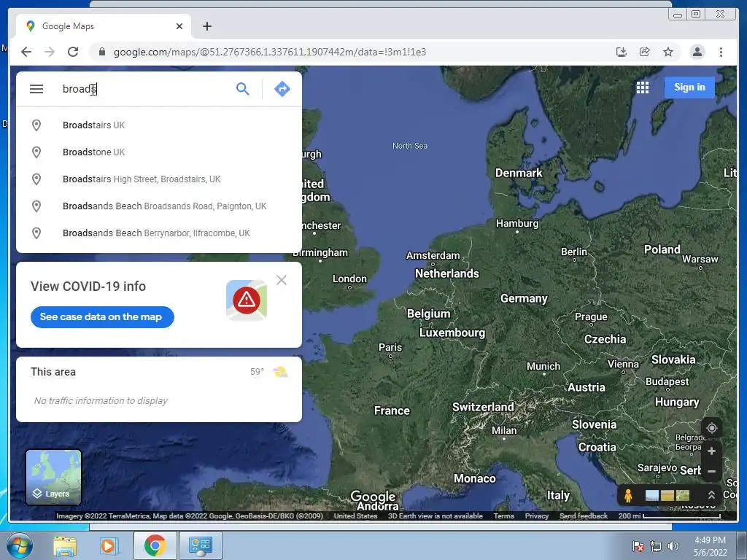Click the Action Center flag tray icon
This screenshot has width=747, height=560.
coord(638,546)
